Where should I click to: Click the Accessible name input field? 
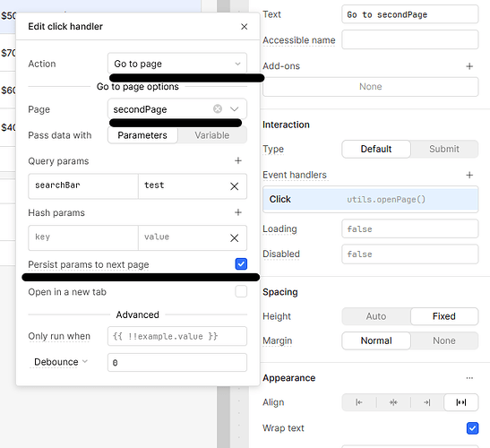point(409,39)
